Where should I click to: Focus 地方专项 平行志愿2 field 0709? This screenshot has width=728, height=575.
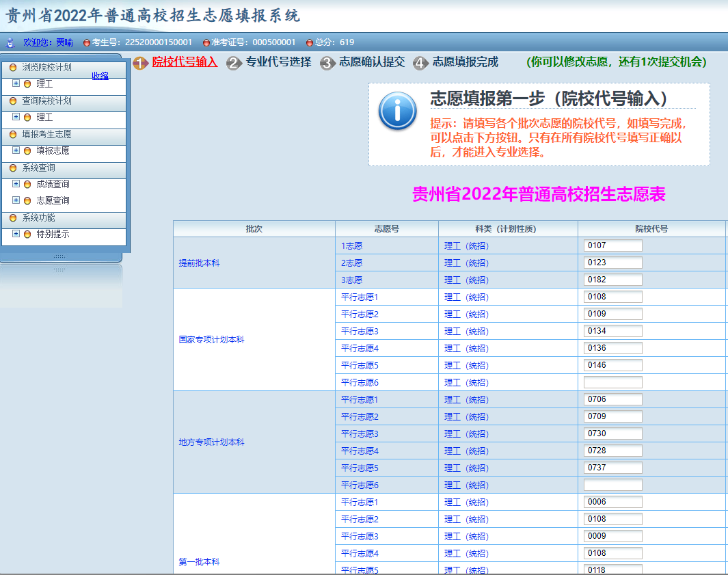613,416
